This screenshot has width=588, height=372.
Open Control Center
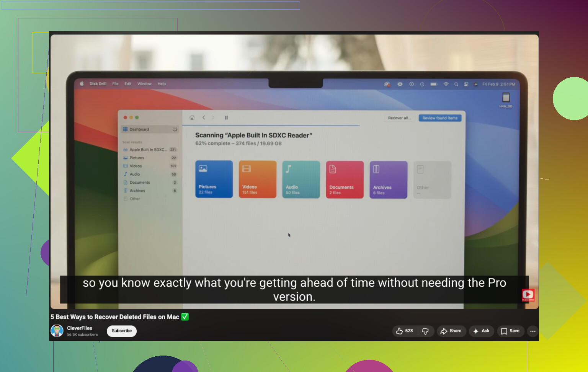click(466, 84)
